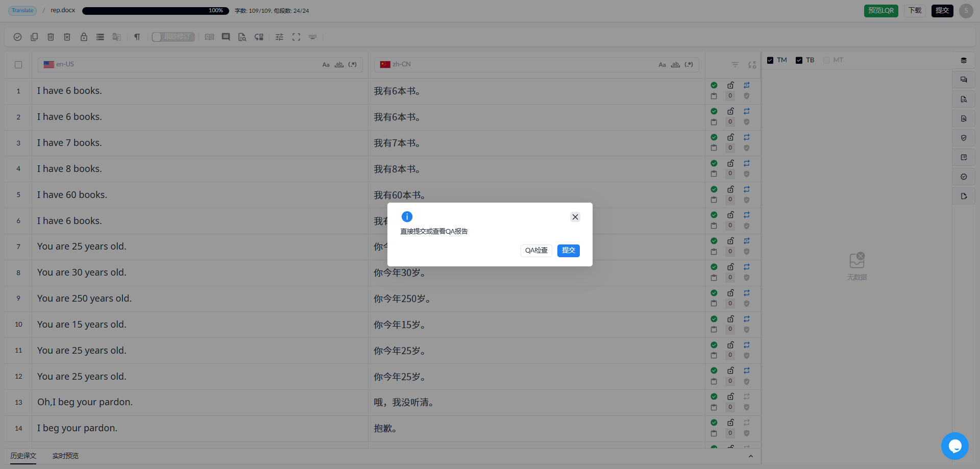Open the chat support bubble
This screenshot has width=980, height=469.
[955, 446]
